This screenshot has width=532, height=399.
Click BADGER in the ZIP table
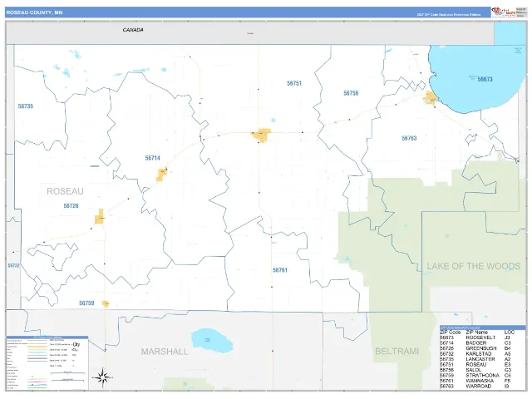click(476, 343)
